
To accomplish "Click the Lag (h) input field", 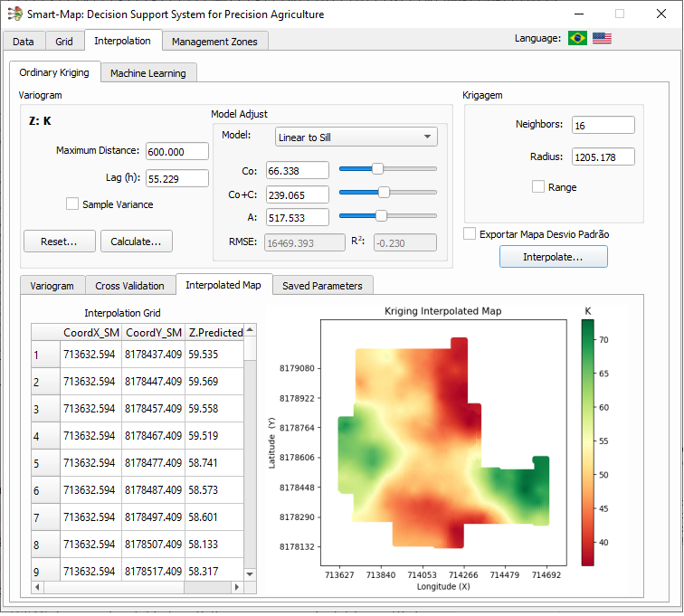I will click(x=177, y=178).
